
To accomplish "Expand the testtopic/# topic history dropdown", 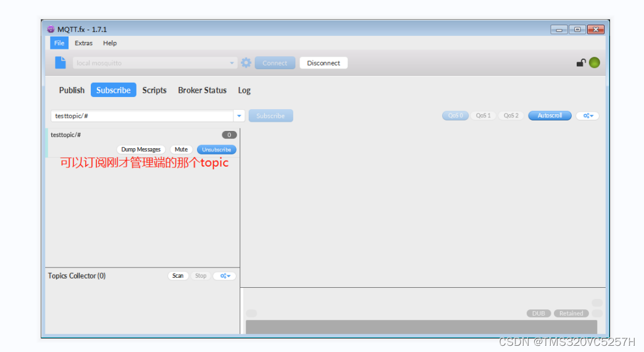I will click(x=239, y=116).
